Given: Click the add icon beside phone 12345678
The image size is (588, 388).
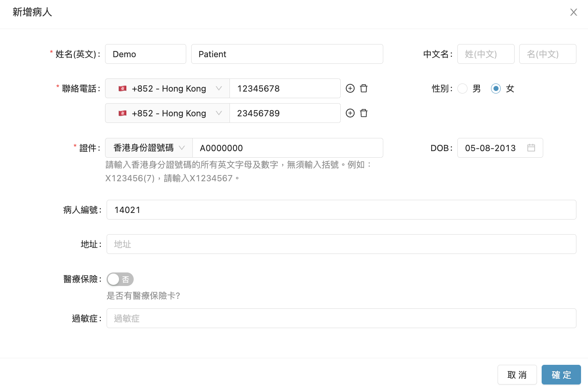Looking at the screenshot, I should pyautogui.click(x=350, y=88).
